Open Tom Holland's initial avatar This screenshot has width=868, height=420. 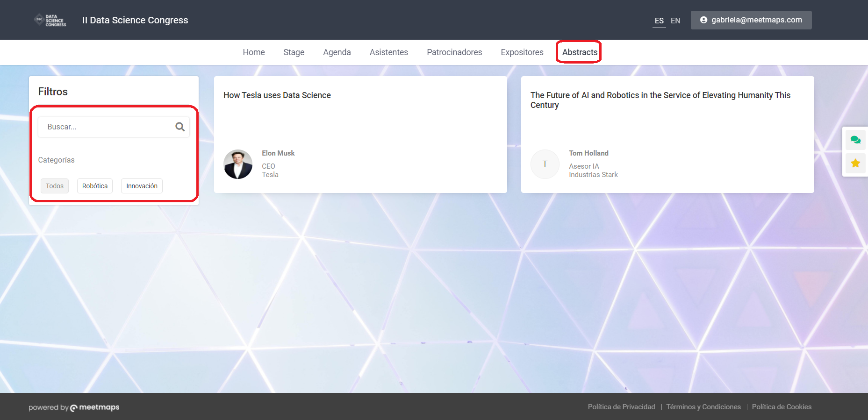click(x=545, y=164)
